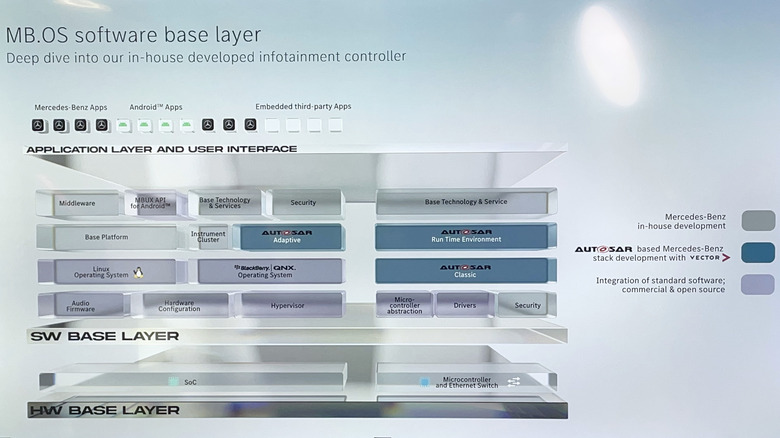
Task: Select the Micro-controller abstraction block
Action: click(404, 305)
